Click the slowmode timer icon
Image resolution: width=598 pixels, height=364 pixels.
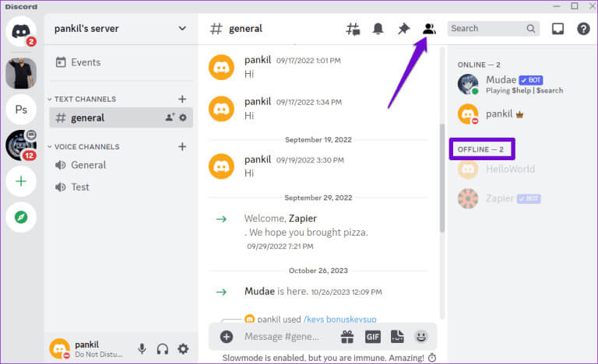coord(431,358)
